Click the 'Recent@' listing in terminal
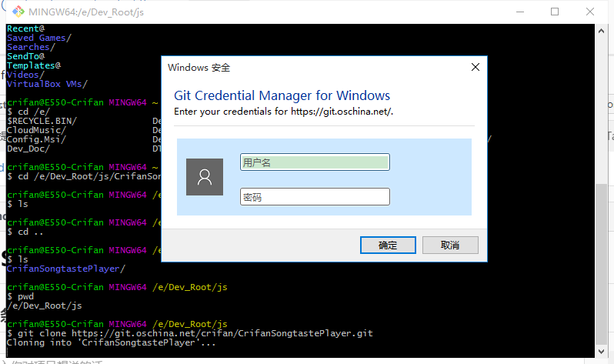Viewport: 614px width, 364px height. [x=26, y=28]
